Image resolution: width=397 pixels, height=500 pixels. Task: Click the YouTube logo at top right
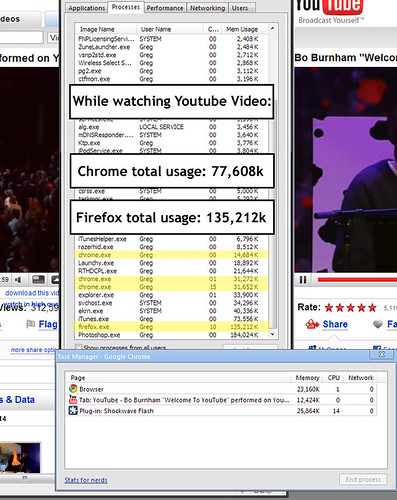329,7
